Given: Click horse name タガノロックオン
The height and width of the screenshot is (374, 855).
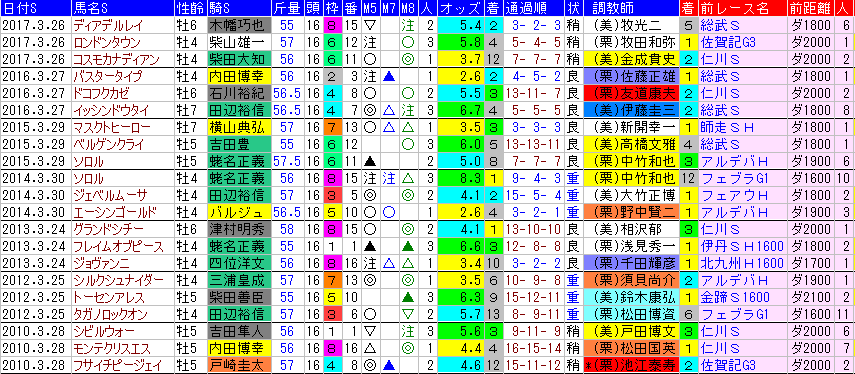Looking at the screenshot, I should pyautogui.click(x=111, y=315).
